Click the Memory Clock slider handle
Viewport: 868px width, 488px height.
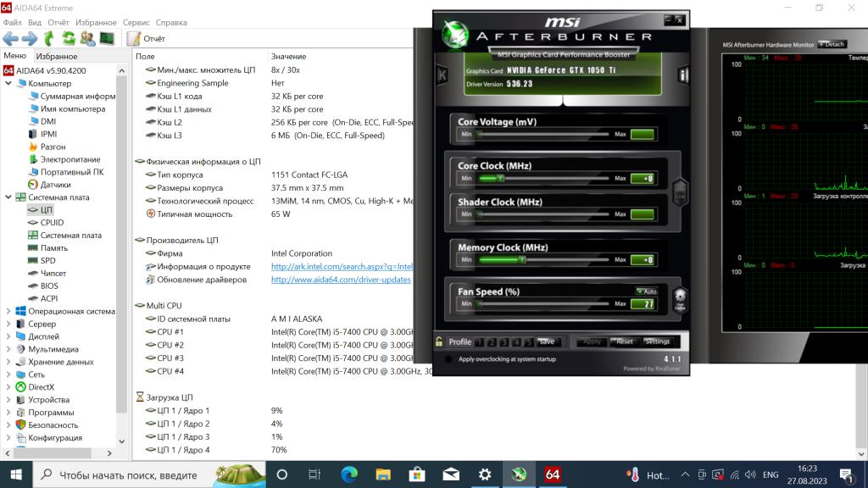click(x=522, y=260)
